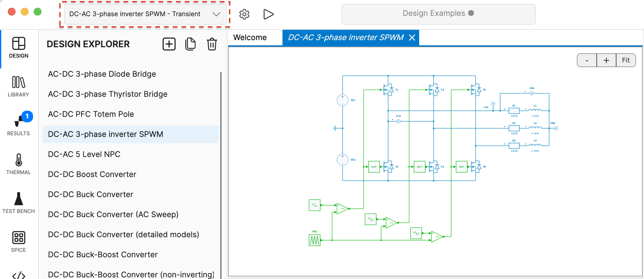Duplicate the selected design
This screenshot has height=279, width=644.
190,44
